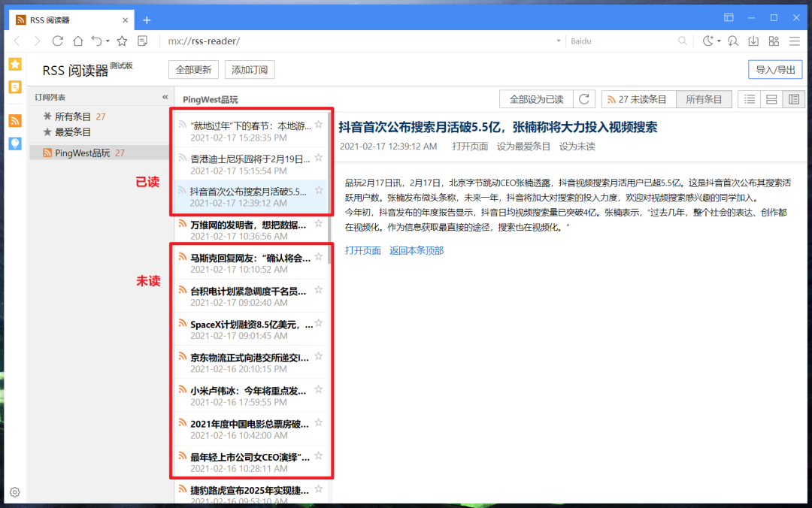Click 打开页面 beside the article date

(x=470, y=147)
